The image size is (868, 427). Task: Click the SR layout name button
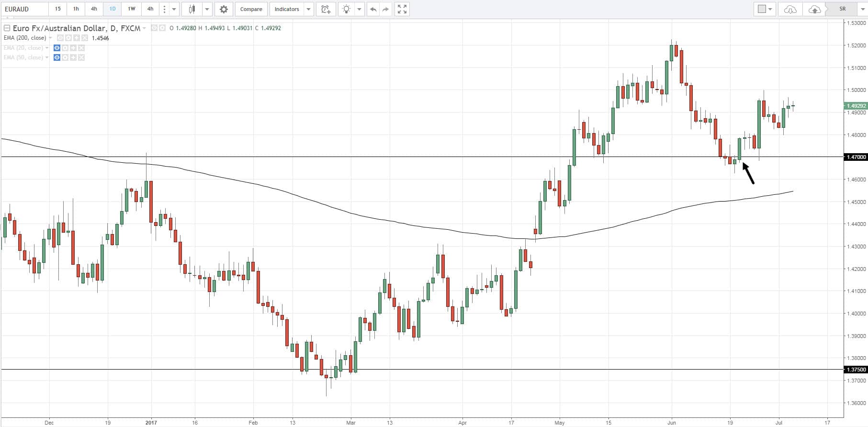[x=843, y=9]
